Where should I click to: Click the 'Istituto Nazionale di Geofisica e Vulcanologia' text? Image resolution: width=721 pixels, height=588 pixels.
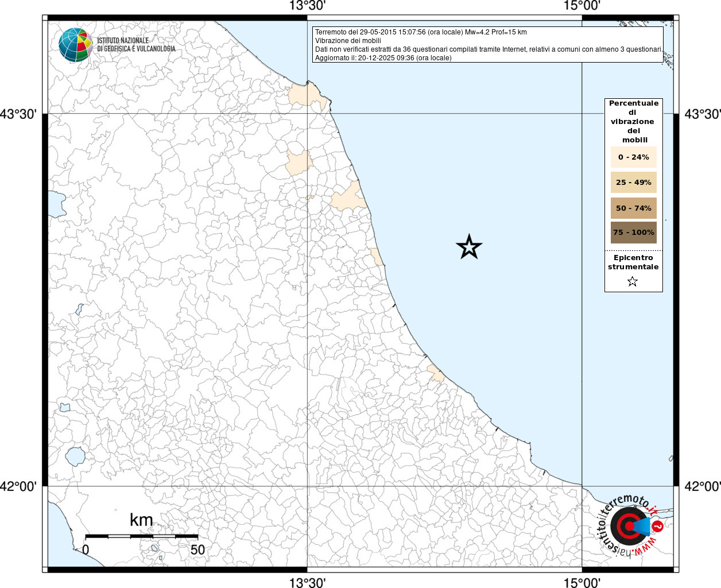tap(136, 45)
